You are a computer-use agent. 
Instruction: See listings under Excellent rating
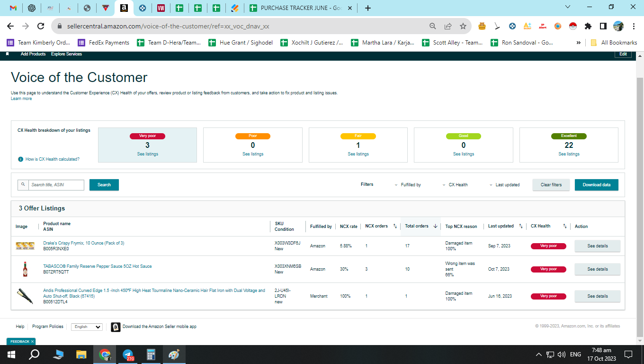click(x=569, y=154)
